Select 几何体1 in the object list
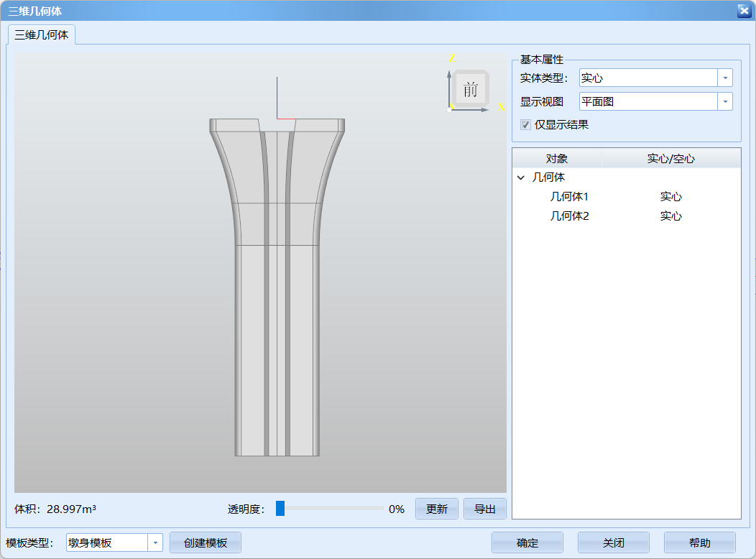This screenshot has height=559, width=756. tap(568, 196)
